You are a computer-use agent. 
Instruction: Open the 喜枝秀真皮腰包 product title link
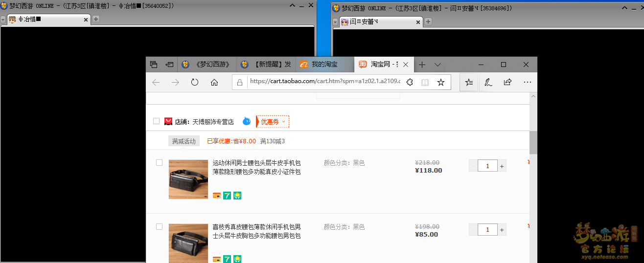click(x=256, y=231)
